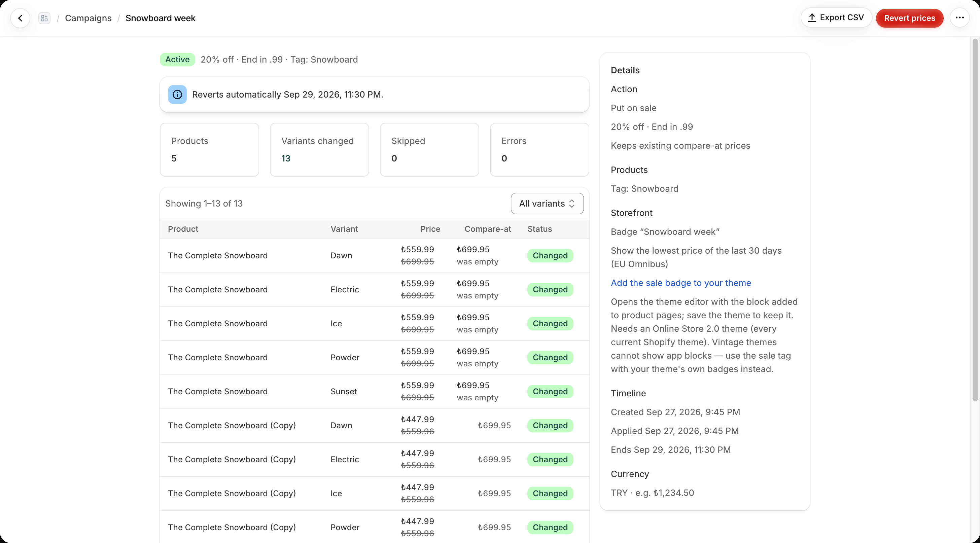Click the info icon in revert banner
The image size is (980, 543).
coord(177,94)
